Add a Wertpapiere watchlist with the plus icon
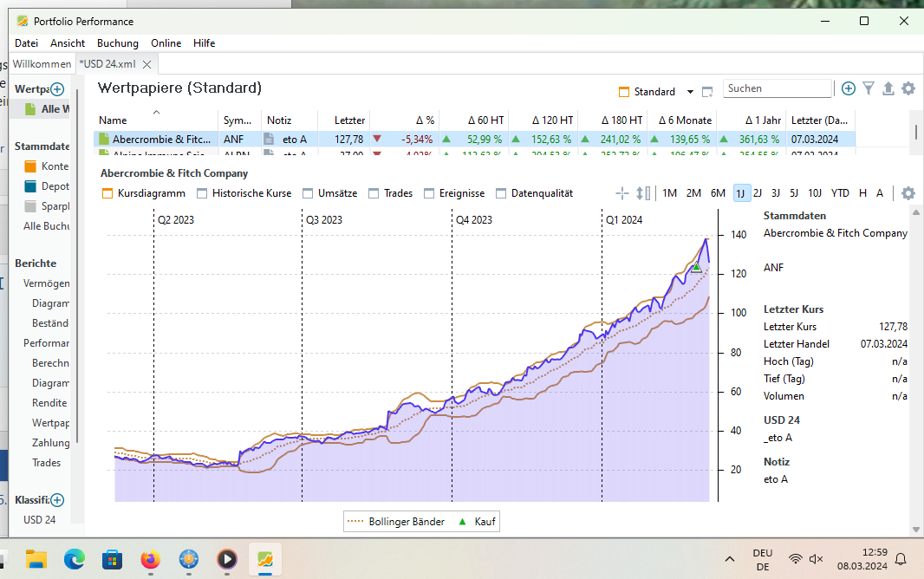 click(x=57, y=89)
